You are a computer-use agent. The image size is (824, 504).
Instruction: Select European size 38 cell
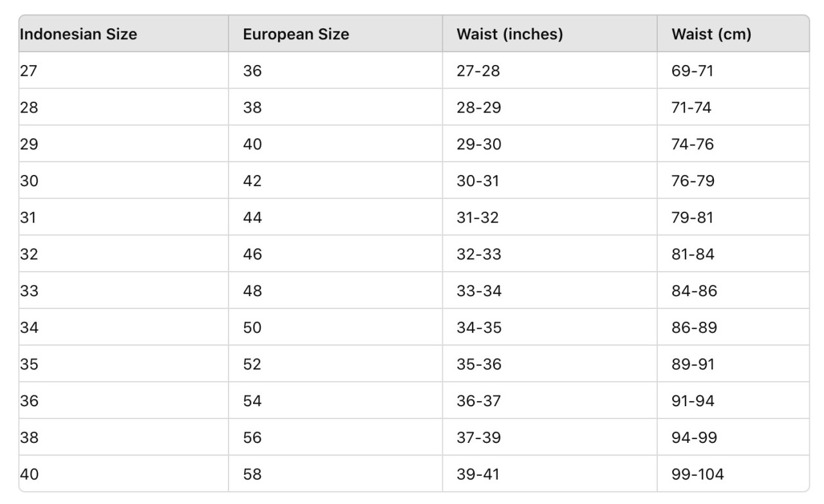(x=335, y=107)
